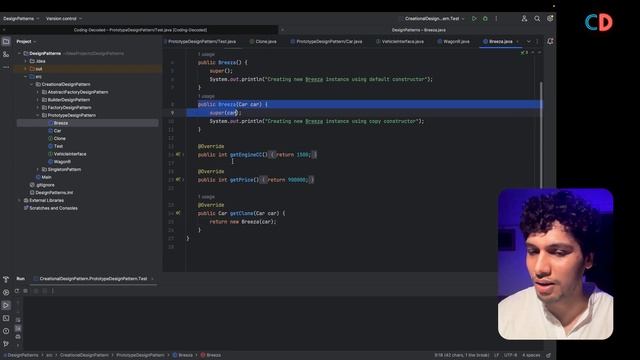Collapse the DesignPatterns root folder

[x=19, y=53]
